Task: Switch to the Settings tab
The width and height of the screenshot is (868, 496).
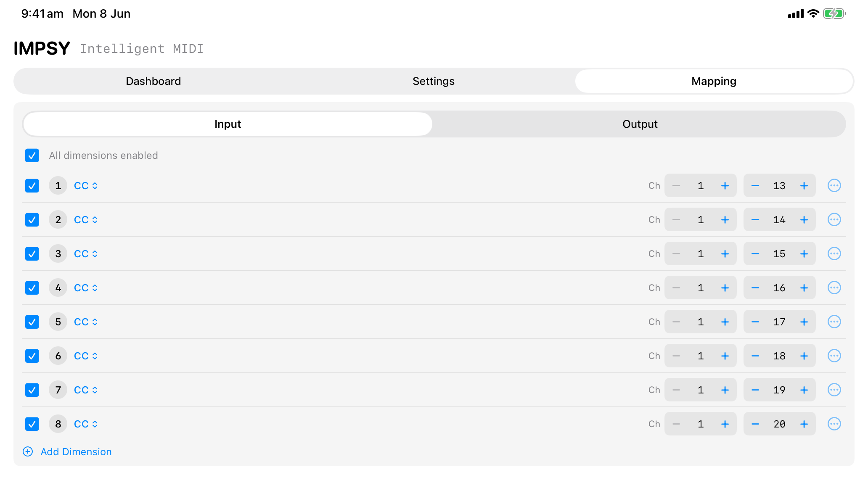Action: [434, 81]
